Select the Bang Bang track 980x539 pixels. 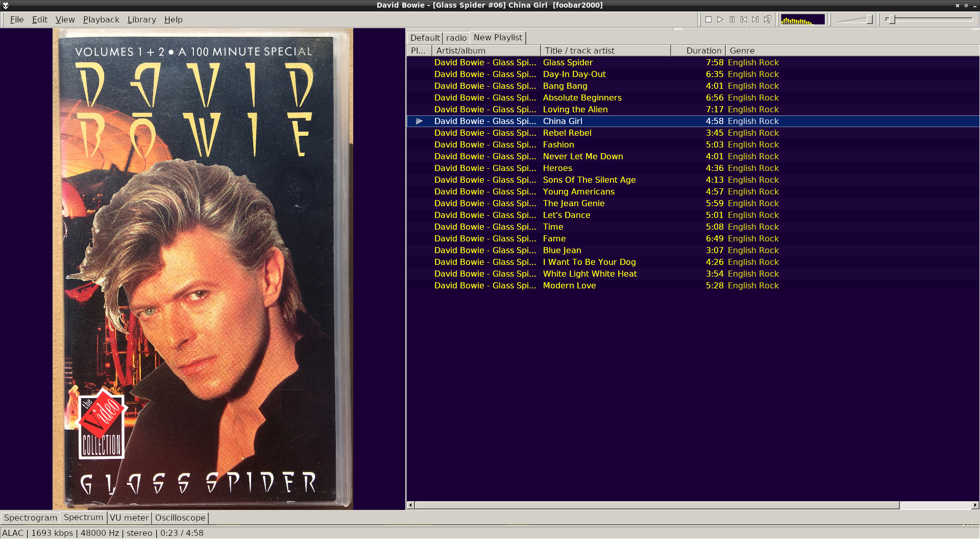pos(565,86)
